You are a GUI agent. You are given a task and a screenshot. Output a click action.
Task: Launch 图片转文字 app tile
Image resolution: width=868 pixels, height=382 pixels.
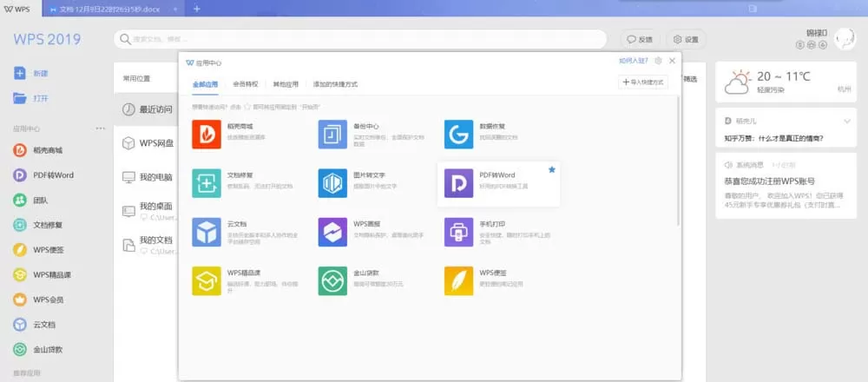[x=370, y=183]
